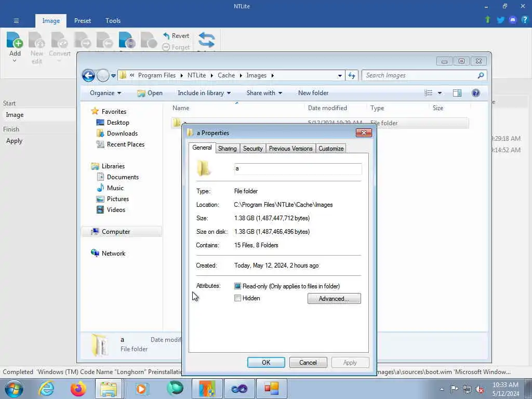Open Include in library dropdown
The width and height of the screenshot is (532, 399).
204,93
